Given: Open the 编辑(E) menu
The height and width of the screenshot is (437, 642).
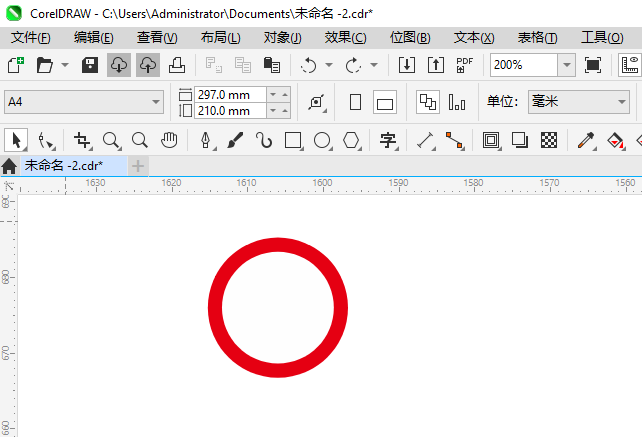Looking at the screenshot, I should coord(94,38).
